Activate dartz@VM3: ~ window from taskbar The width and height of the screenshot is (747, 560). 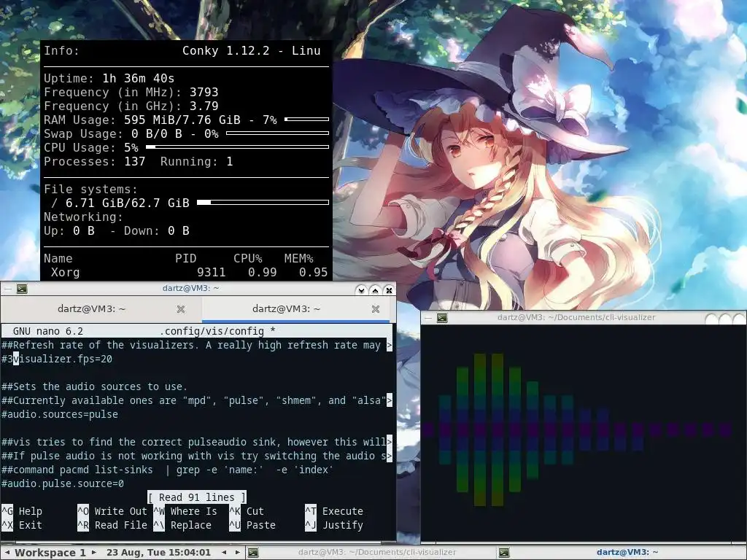click(622, 553)
